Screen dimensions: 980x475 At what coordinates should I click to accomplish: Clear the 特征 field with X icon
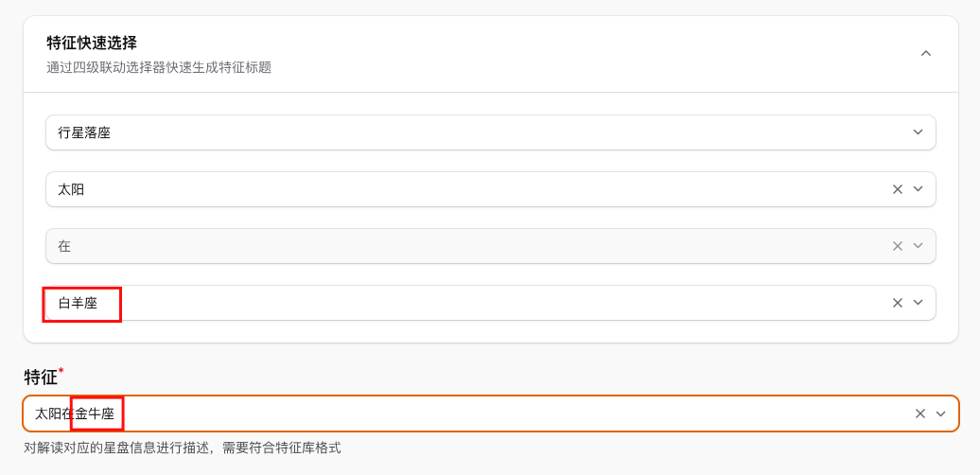coord(920,413)
